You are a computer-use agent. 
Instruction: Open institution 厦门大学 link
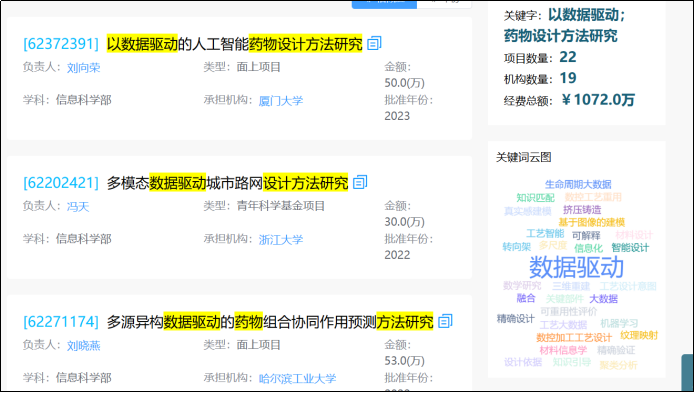coord(281,101)
